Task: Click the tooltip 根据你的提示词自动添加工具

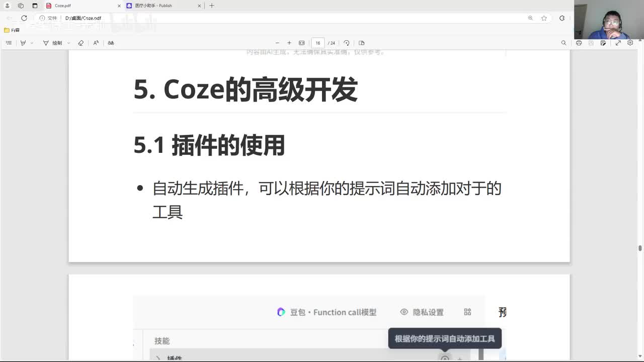Action: click(x=445, y=338)
